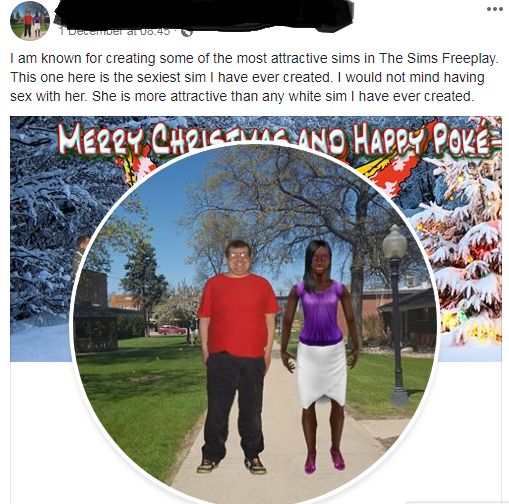Click the street lamp in profile picture
This screenshot has height=504, width=509.
pyautogui.click(x=396, y=314)
